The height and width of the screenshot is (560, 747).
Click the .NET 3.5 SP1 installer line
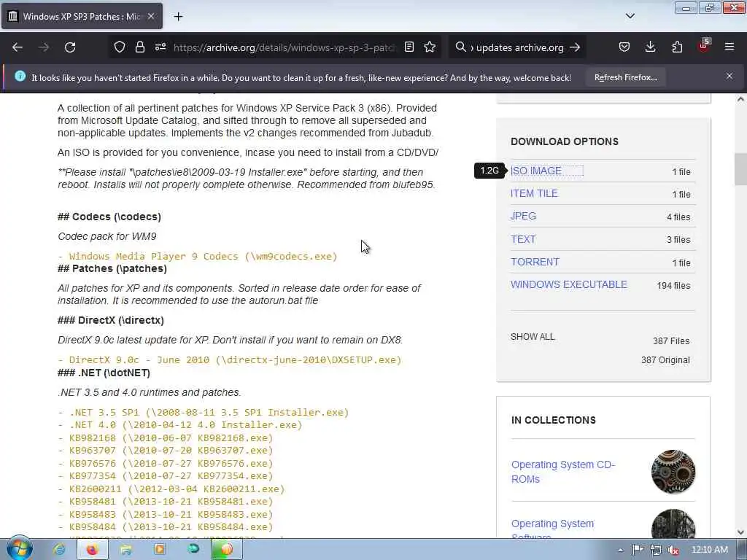tap(204, 413)
